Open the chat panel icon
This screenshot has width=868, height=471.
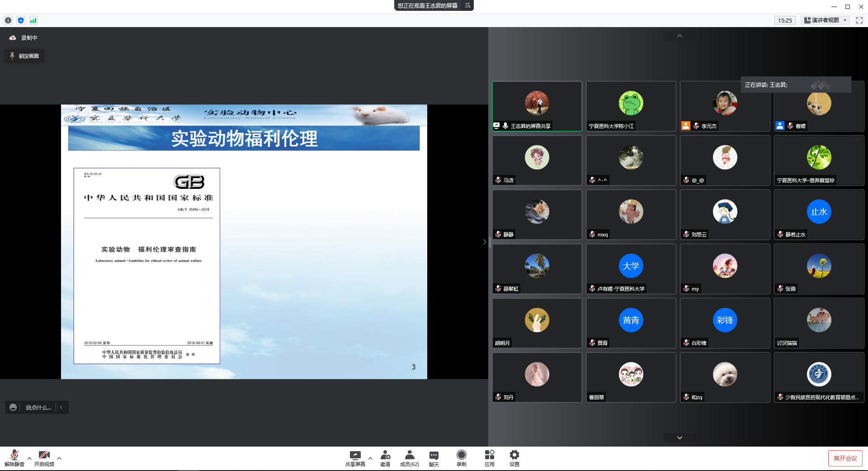pos(434,456)
